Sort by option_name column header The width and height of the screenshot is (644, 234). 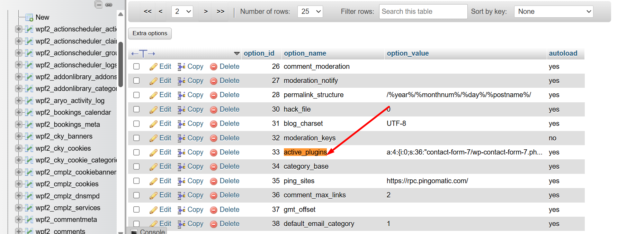tap(305, 53)
